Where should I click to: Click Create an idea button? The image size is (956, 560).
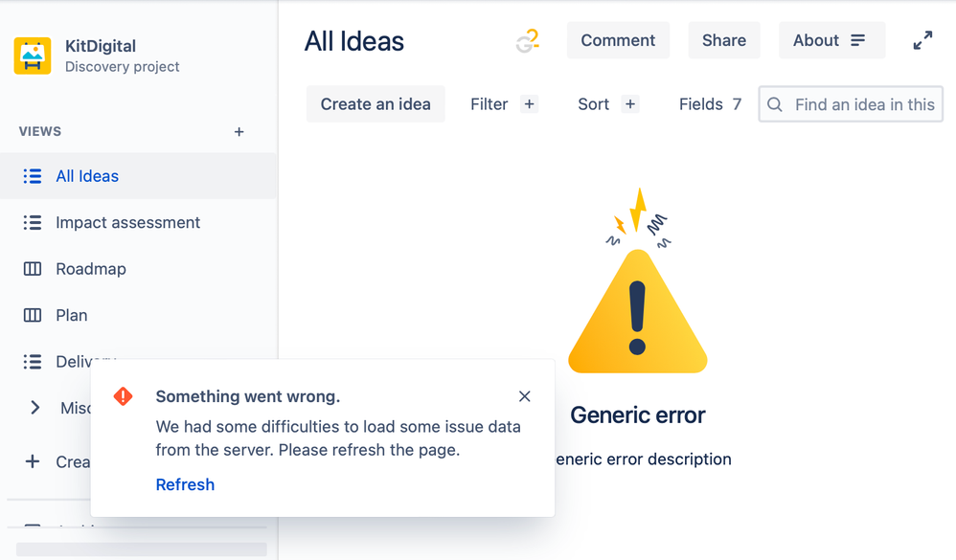[376, 104]
